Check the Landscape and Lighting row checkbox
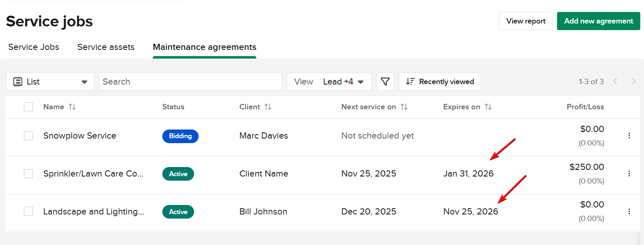Screen dimensions: 644x245 click(28, 212)
